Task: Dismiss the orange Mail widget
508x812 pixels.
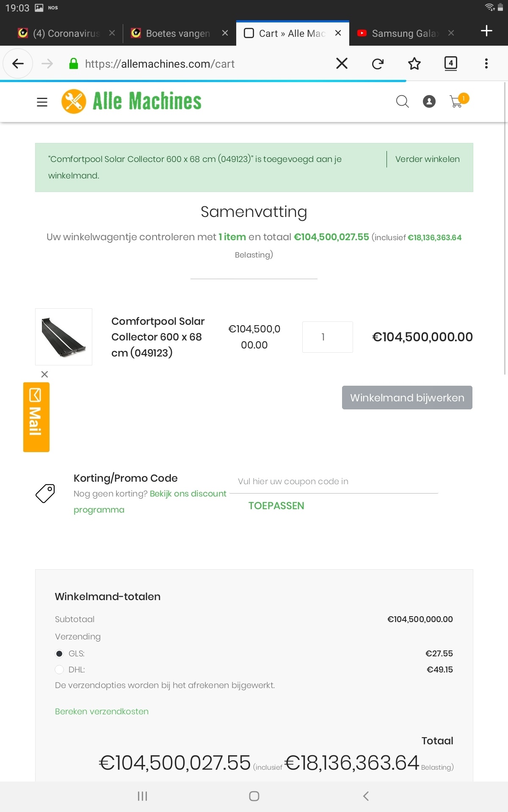Action: (x=44, y=374)
